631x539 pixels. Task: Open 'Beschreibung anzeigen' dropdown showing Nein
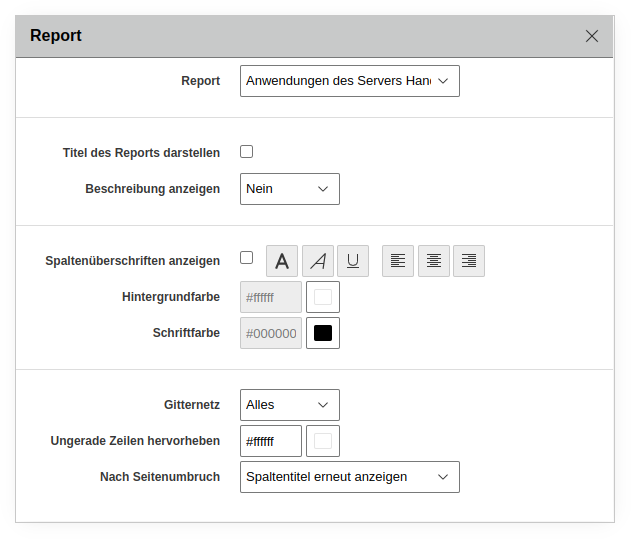(x=290, y=189)
